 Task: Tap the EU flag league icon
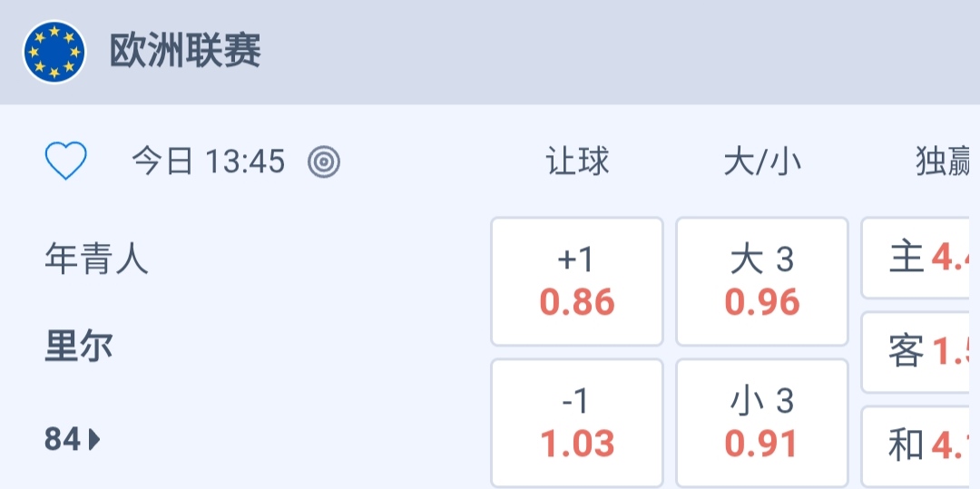(x=54, y=52)
